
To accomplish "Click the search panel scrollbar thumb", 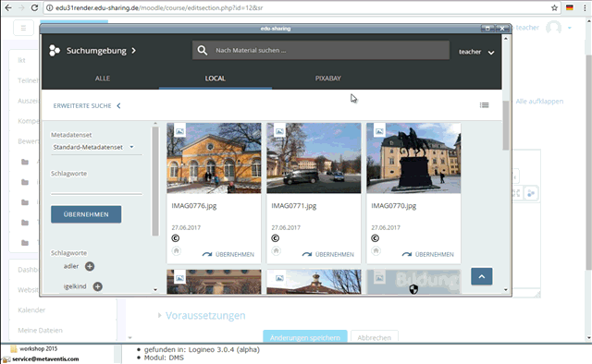I will click(x=155, y=181).
